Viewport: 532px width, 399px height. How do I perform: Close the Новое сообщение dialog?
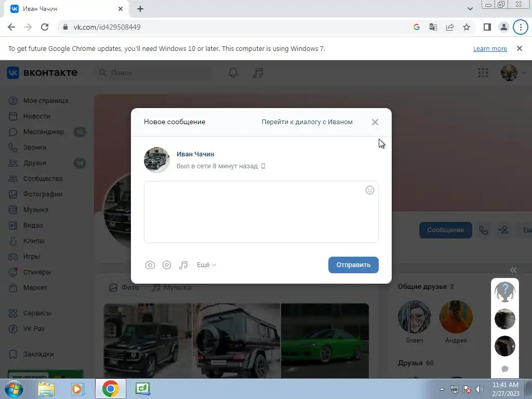click(x=375, y=122)
